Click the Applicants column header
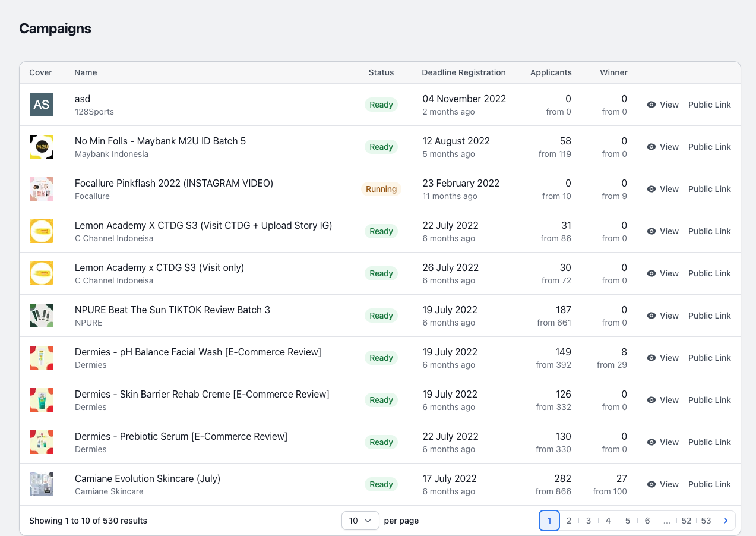 click(x=551, y=72)
